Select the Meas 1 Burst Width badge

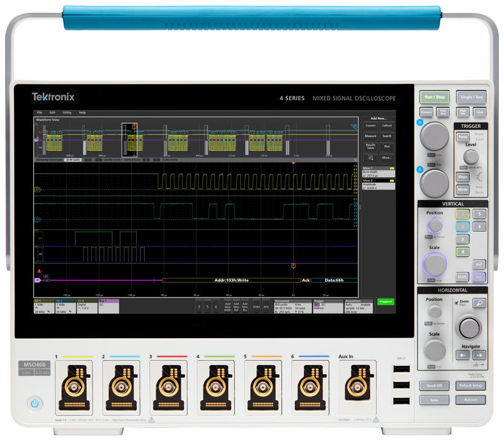378,172
